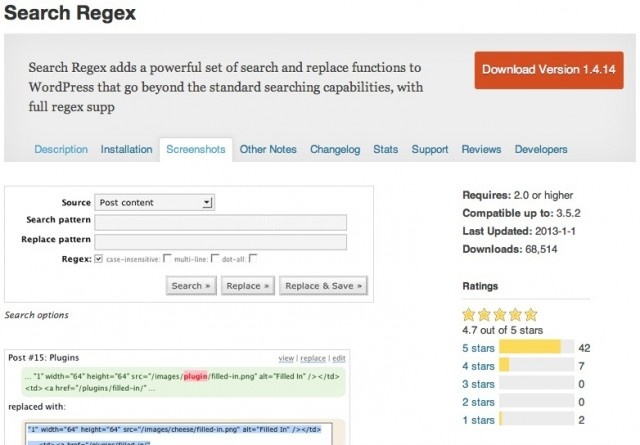Enable the multi-line checkbox
Screen dimensions: 640x445
(x=215, y=258)
